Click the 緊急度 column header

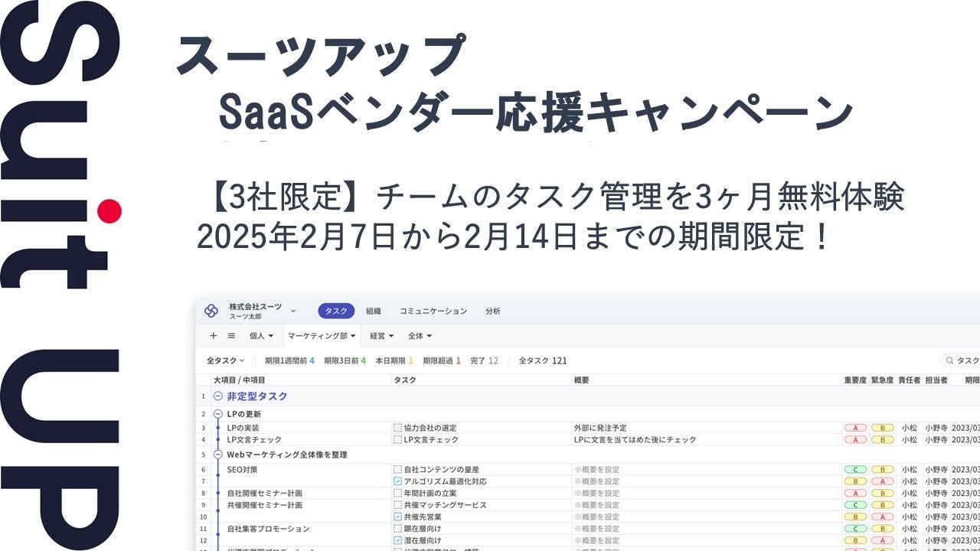[882, 380]
